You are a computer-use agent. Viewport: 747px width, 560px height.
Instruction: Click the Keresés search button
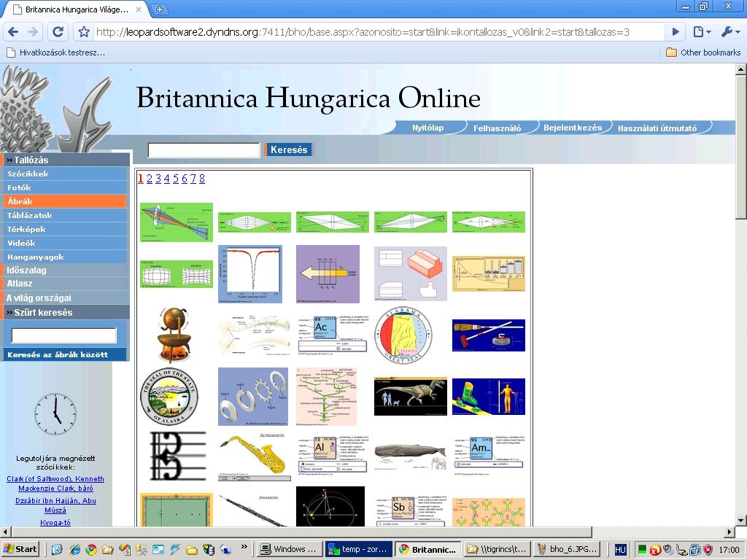[289, 149]
